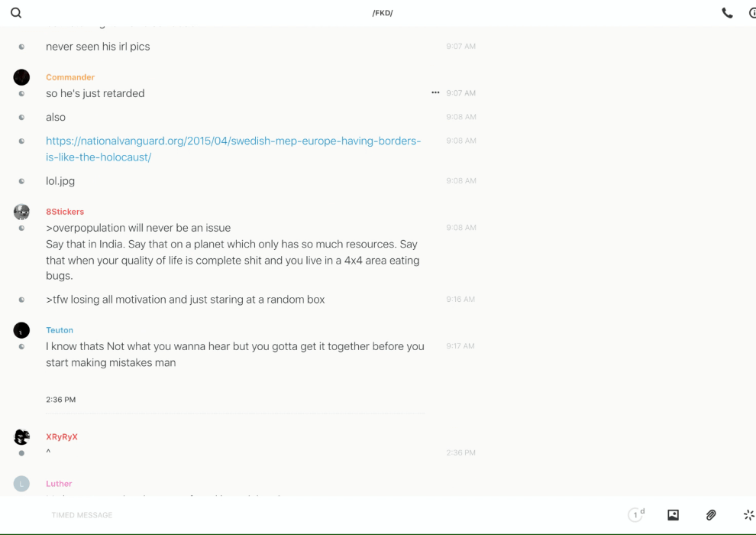Image resolution: width=756 pixels, height=535 pixels.
Task: Click XRyRyX's avatar
Action: point(21,437)
